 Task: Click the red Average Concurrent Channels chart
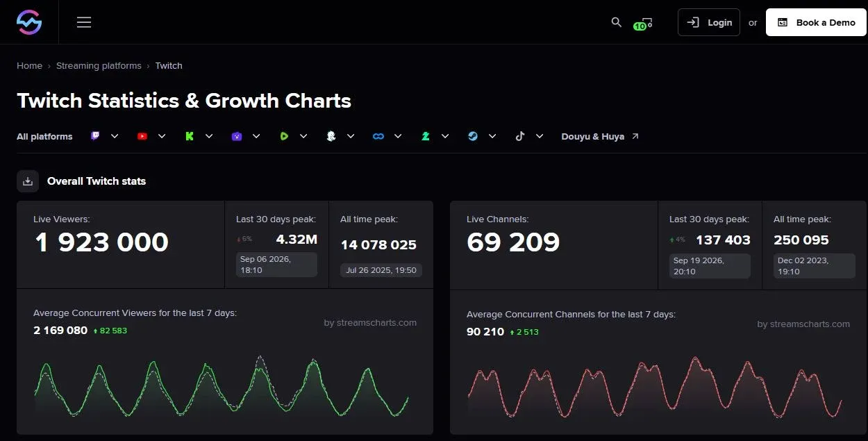[655, 387]
